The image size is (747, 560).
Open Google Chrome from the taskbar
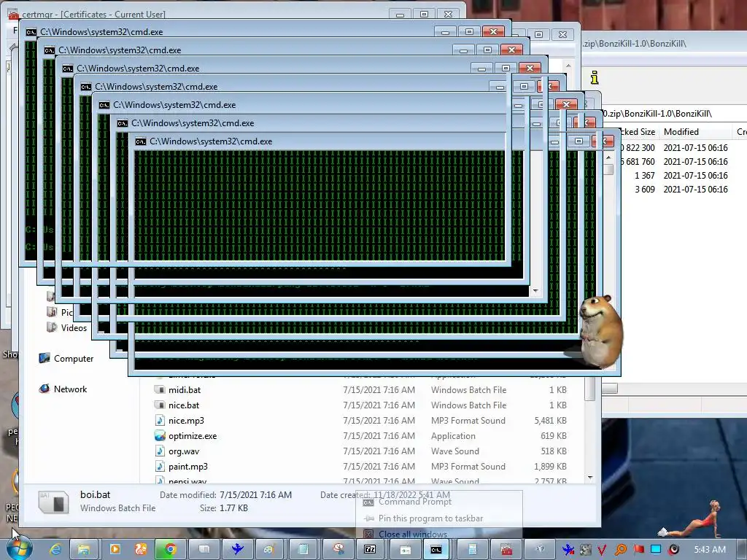[x=170, y=549]
